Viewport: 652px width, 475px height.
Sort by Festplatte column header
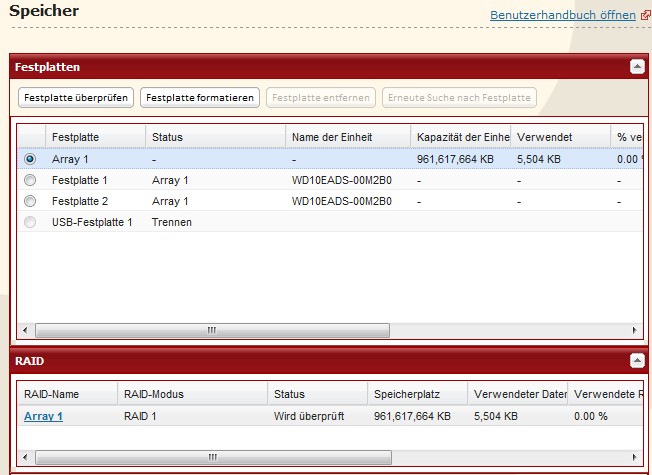(x=95, y=137)
